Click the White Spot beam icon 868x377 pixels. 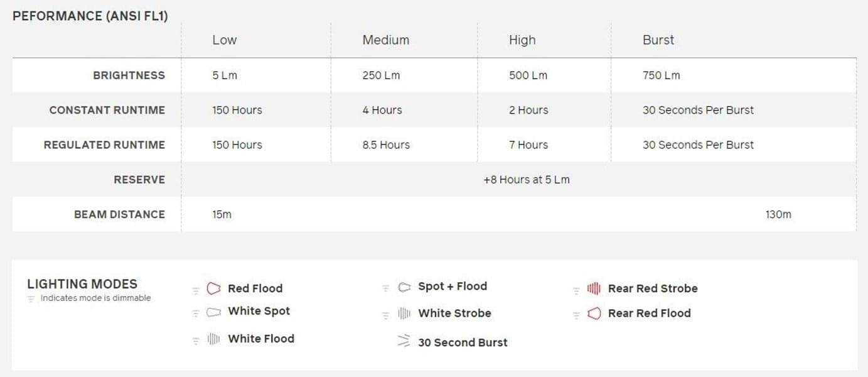214,312
